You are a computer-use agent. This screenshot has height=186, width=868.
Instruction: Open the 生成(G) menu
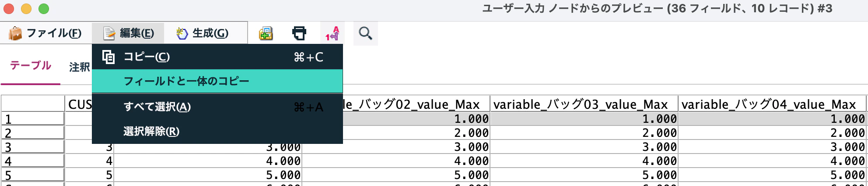[x=203, y=33]
